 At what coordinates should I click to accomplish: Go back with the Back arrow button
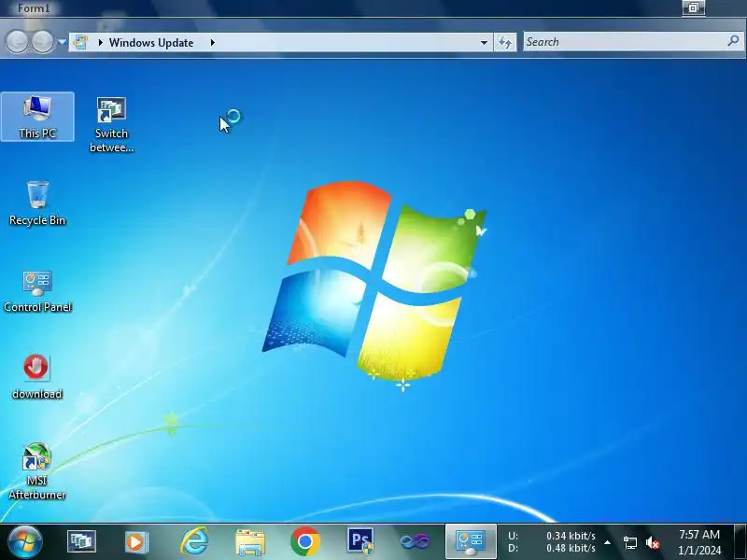coord(17,42)
